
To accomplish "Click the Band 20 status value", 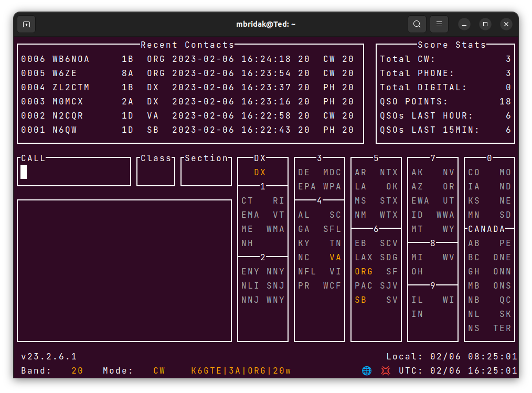I will [x=77, y=370].
